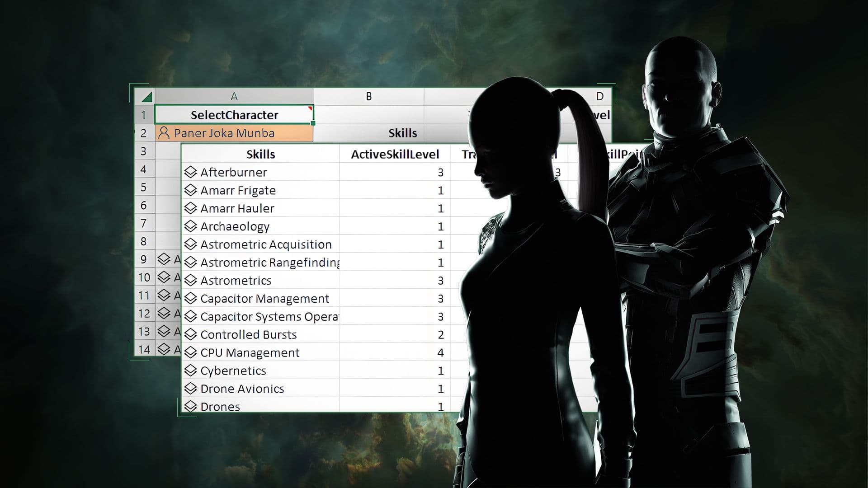Image resolution: width=868 pixels, height=488 pixels.
Task: Select column B header
Action: [368, 96]
